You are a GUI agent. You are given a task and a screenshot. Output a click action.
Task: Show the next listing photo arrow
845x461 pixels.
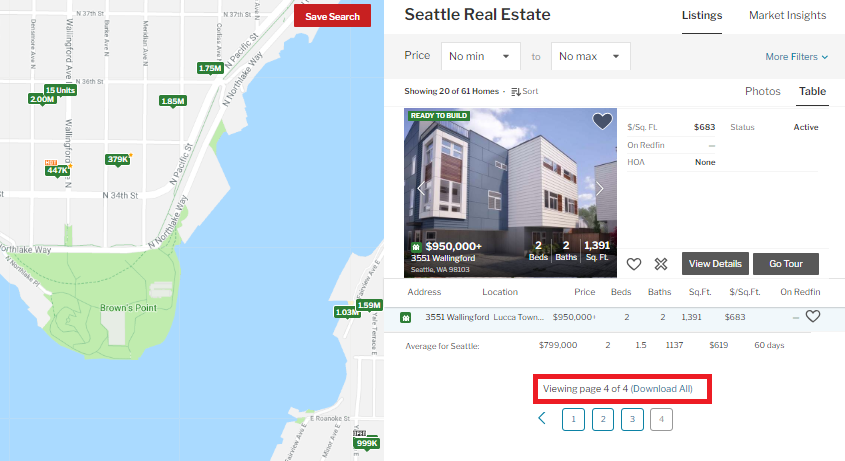coord(599,188)
